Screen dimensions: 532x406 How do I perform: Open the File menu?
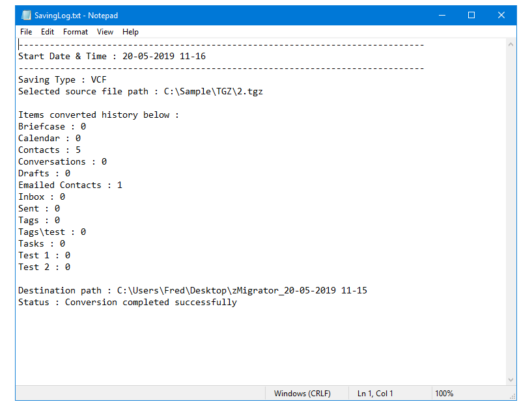tap(26, 32)
